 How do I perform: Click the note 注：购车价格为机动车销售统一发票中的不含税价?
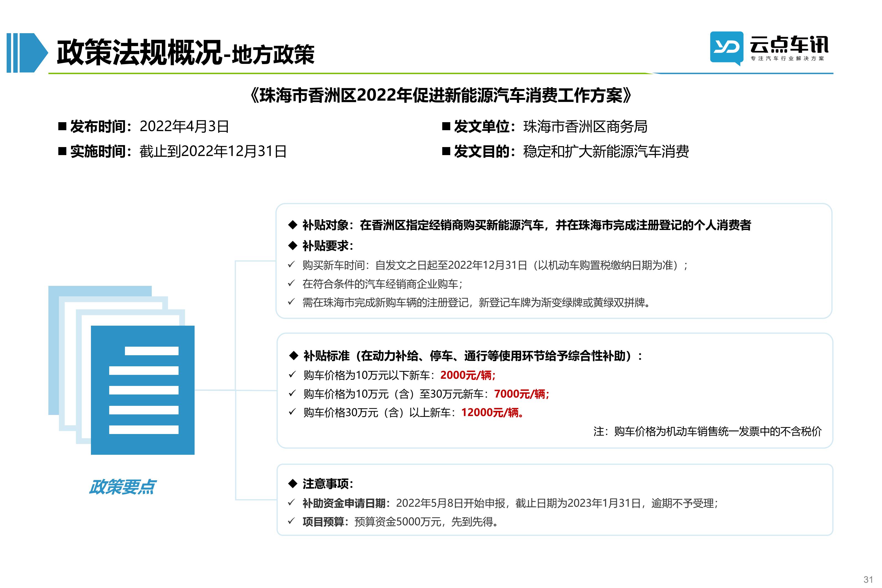[707, 431]
